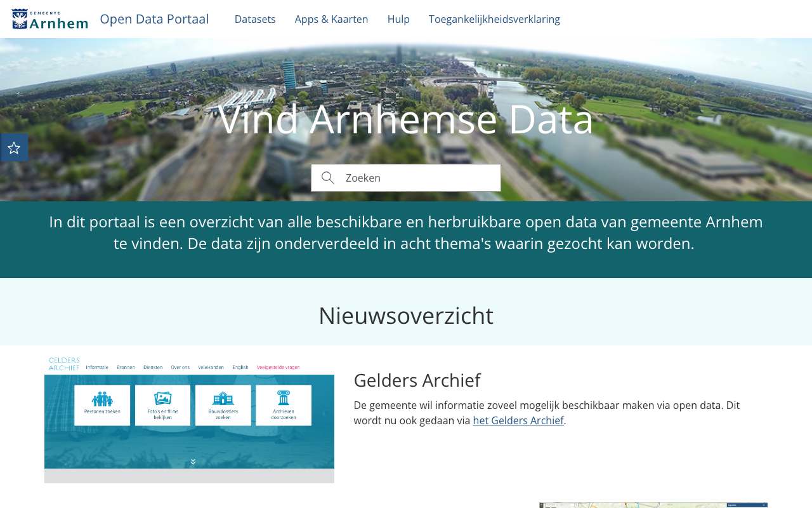The width and height of the screenshot is (812, 508).
Task: Click the Gemeente Arnhem logo
Action: pyautogui.click(x=50, y=19)
